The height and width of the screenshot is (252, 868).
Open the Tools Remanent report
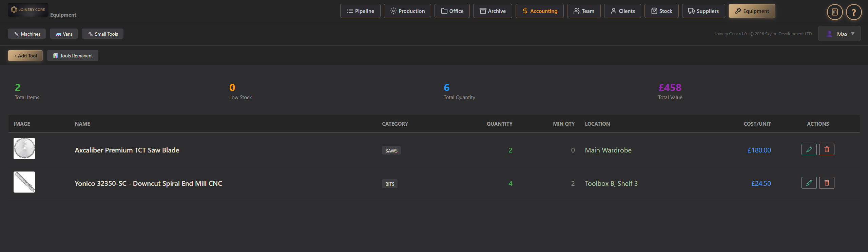73,56
